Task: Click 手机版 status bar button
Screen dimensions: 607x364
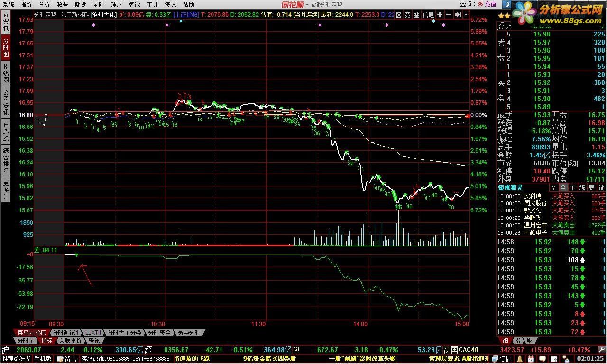Action: pyautogui.click(x=43, y=359)
